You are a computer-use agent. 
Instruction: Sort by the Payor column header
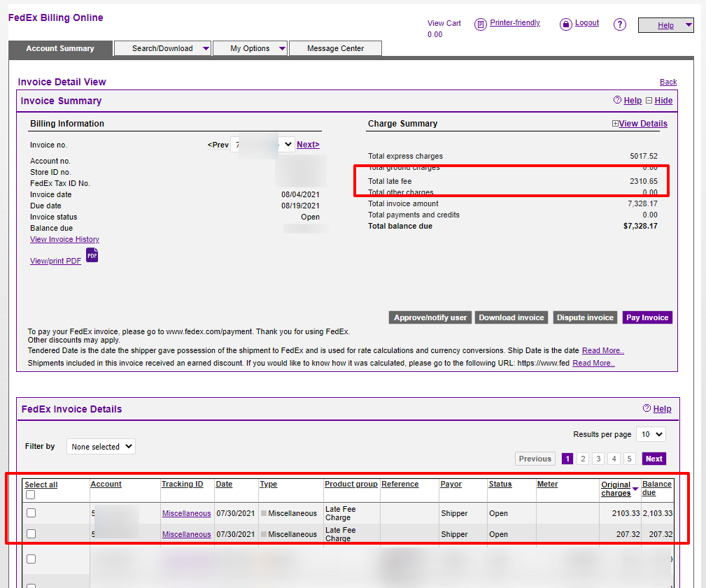(451, 484)
